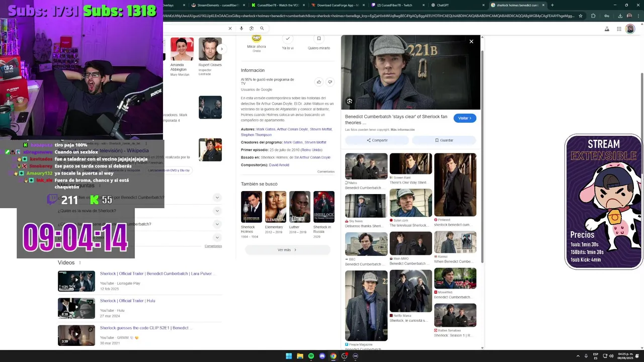Image resolution: width=644 pixels, height=362 pixels.
Task: Open the Mark Gatiss author link
Action: coord(266,129)
